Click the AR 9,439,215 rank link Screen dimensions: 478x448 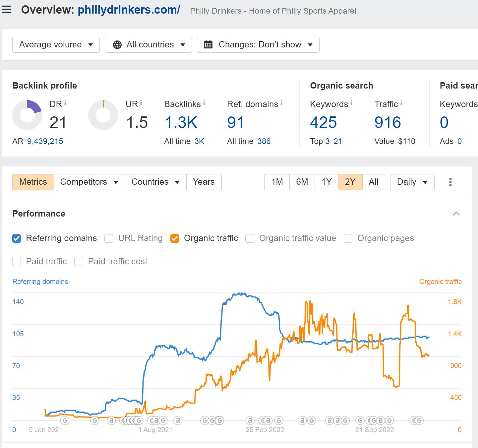(44, 141)
